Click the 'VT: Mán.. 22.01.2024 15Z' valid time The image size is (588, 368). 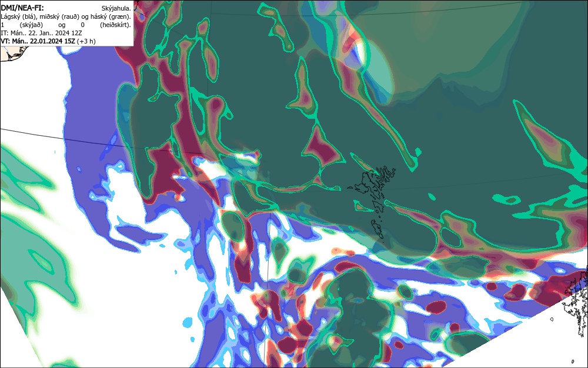pos(38,41)
